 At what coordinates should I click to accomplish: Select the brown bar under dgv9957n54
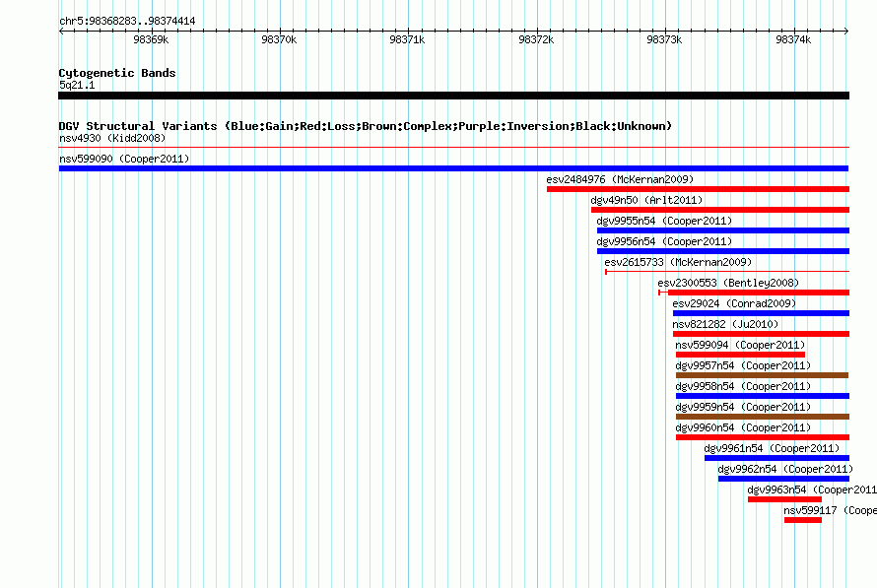tap(763, 375)
